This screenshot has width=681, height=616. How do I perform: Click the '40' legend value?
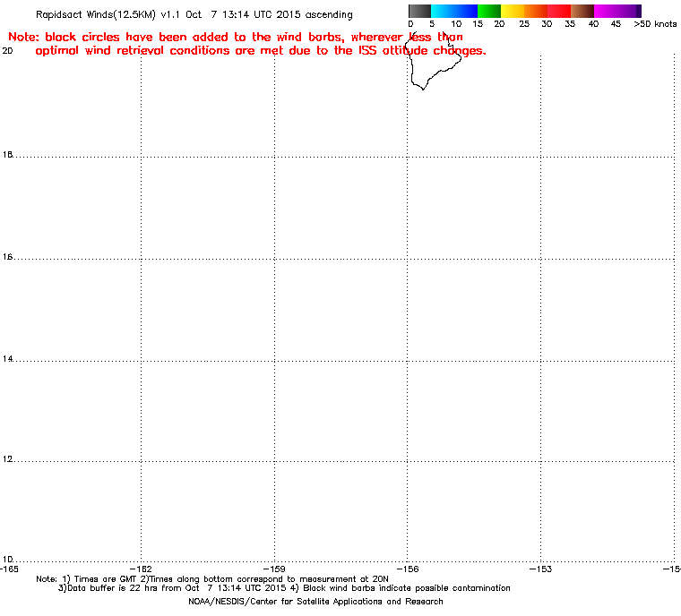593,24
